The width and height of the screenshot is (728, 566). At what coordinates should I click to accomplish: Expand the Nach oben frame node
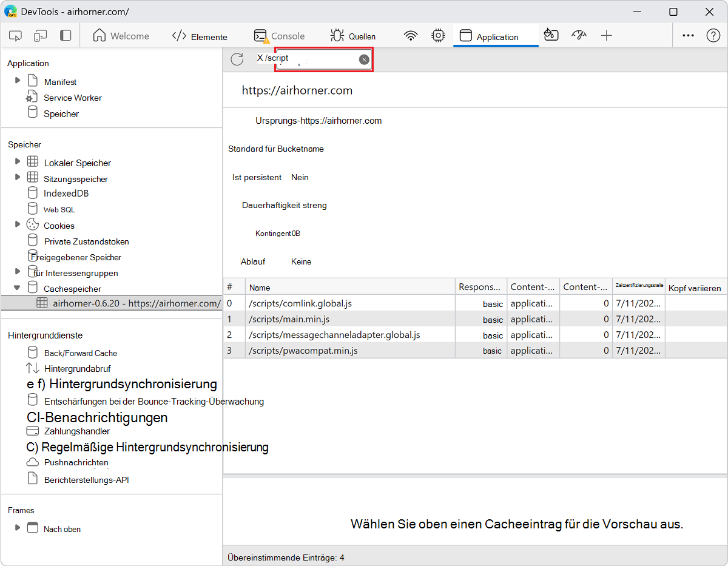tap(18, 527)
